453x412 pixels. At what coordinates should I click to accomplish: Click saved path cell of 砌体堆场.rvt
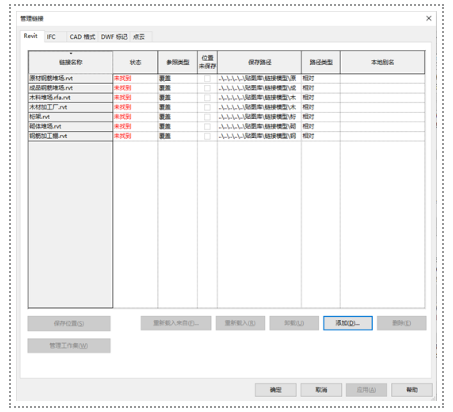(260, 127)
